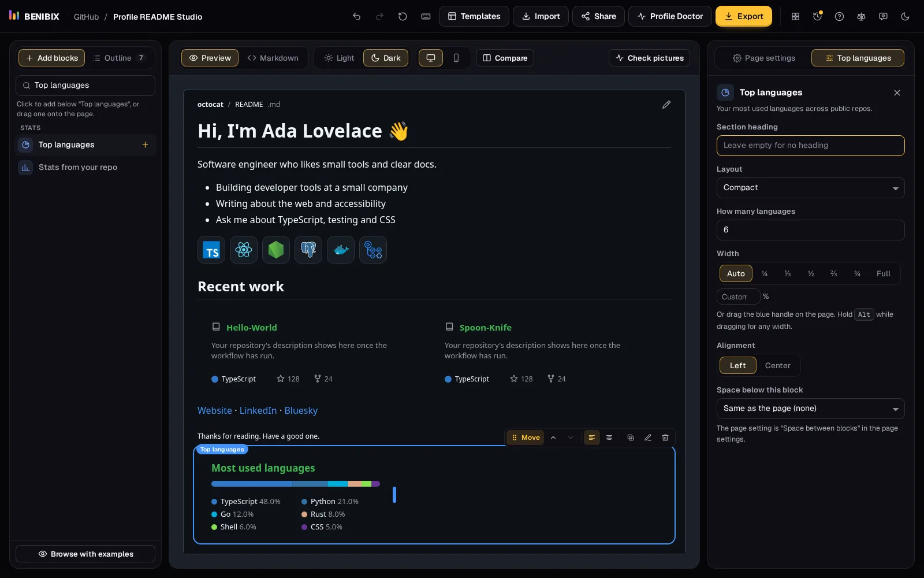The image size is (924, 578).
Task: Toggle app theme with moon icon
Action: pyautogui.click(x=905, y=16)
